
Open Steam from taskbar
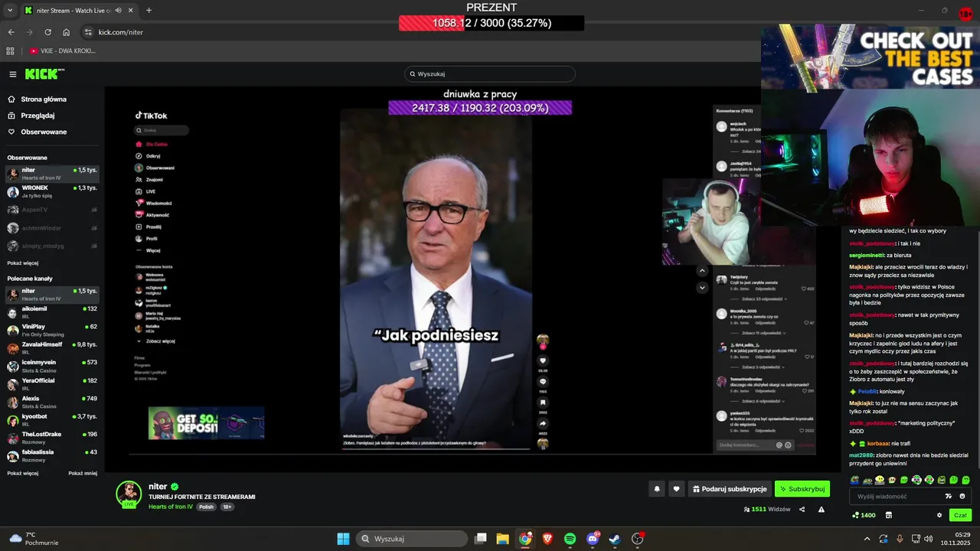[615, 539]
